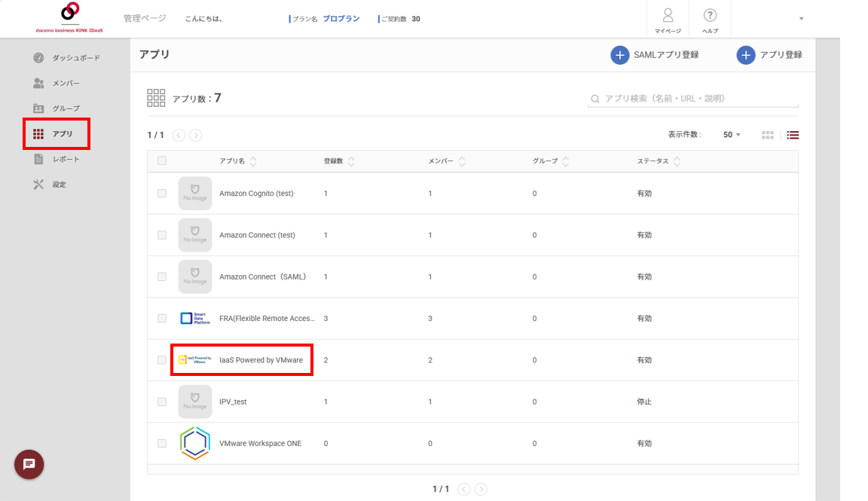Image resolution: width=868 pixels, height=501 pixels.
Task: Open the FRA(Flexible Remote Acces... app name
Action: (x=267, y=319)
